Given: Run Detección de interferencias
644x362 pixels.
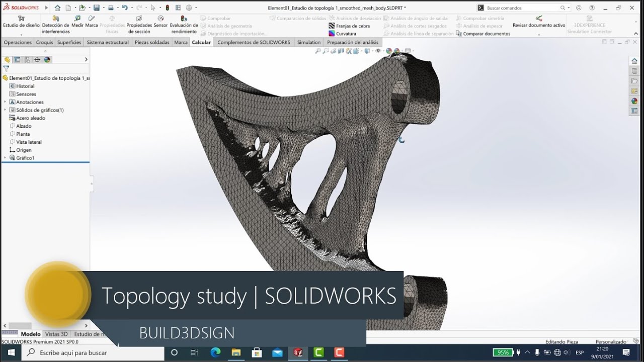Looking at the screenshot, I should [55, 25].
